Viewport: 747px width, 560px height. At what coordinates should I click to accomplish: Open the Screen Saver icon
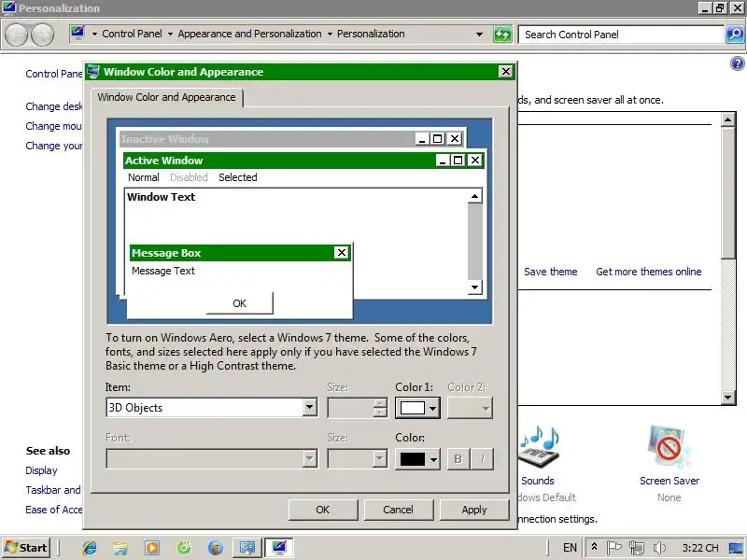669,447
